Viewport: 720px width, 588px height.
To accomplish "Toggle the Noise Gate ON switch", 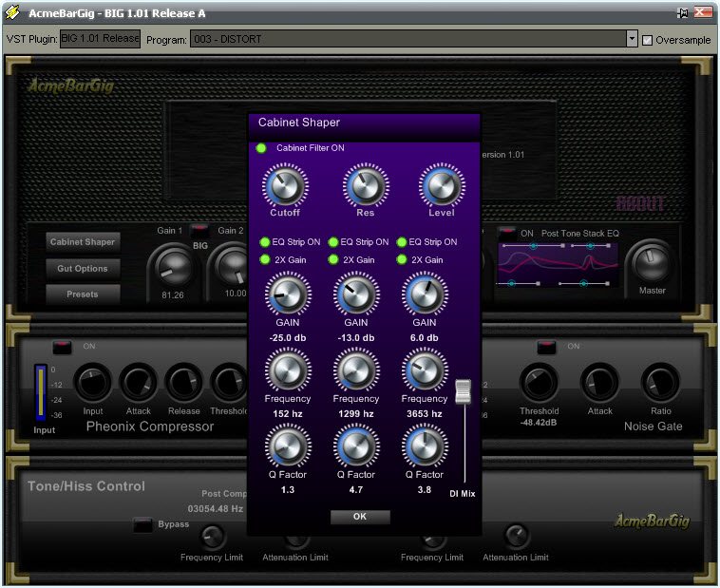I will [546, 347].
